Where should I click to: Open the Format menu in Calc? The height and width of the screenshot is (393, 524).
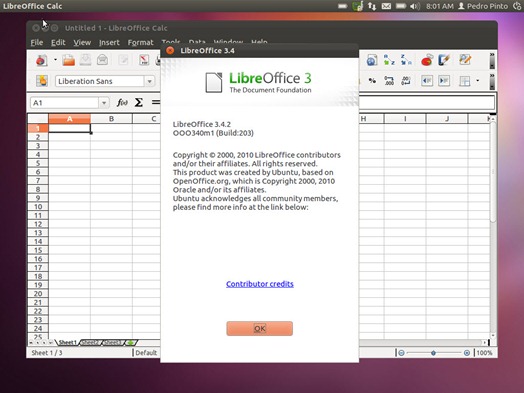coord(140,42)
